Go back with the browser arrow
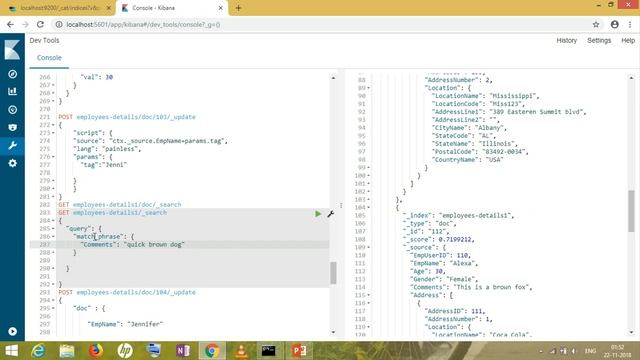This screenshot has width=640, height=360. [x=10, y=24]
